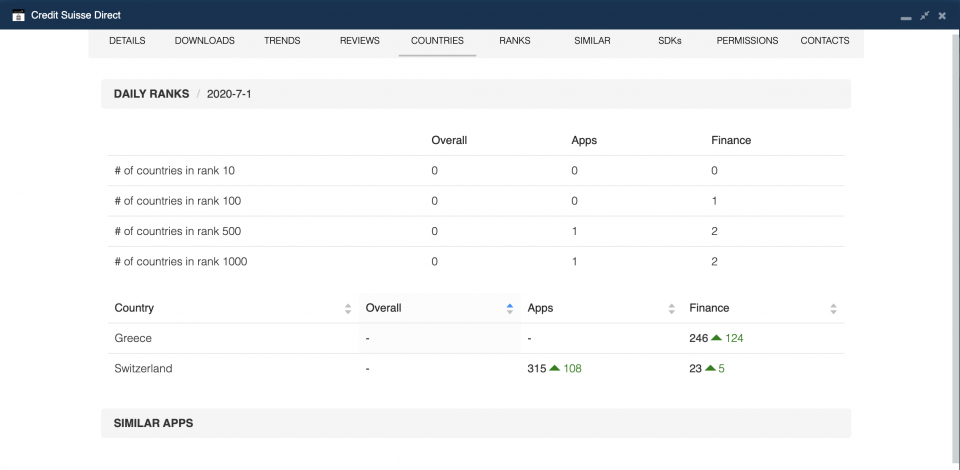Sort table by Country column arrows
Screen dimensions: 960x470
(x=348, y=308)
